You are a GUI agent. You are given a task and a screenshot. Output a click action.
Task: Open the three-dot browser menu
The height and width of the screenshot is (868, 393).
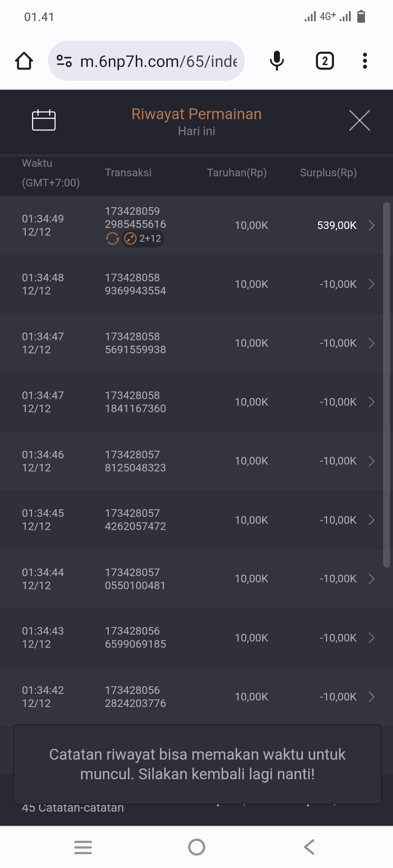coord(365,61)
